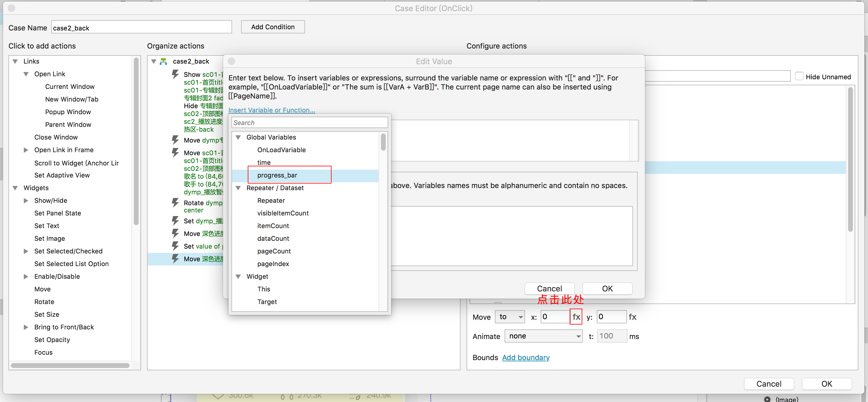Image resolution: width=868 pixels, height=402 pixels.
Task: Open the Move to dropdown
Action: click(509, 317)
